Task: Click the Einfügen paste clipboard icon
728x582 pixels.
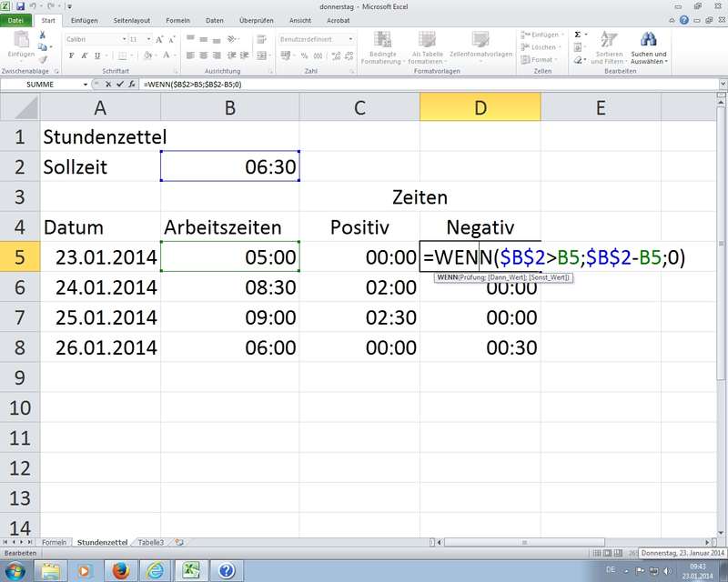Action: [x=21, y=40]
